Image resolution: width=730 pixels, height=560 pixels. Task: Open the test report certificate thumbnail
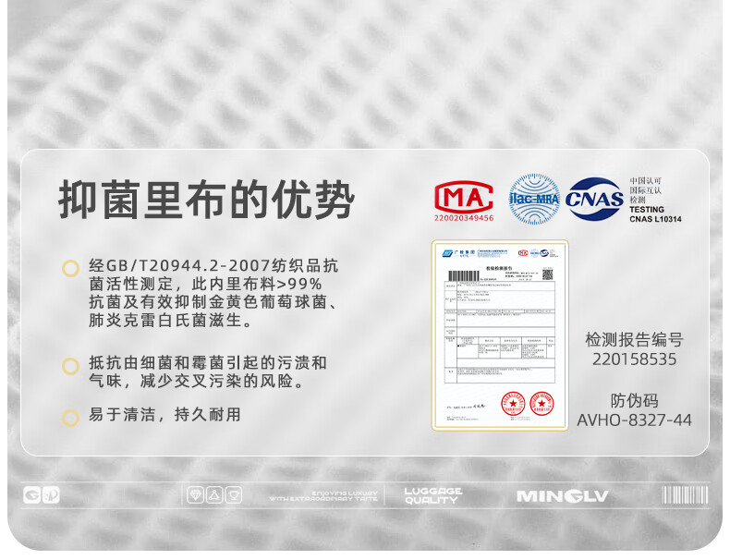coord(500,335)
